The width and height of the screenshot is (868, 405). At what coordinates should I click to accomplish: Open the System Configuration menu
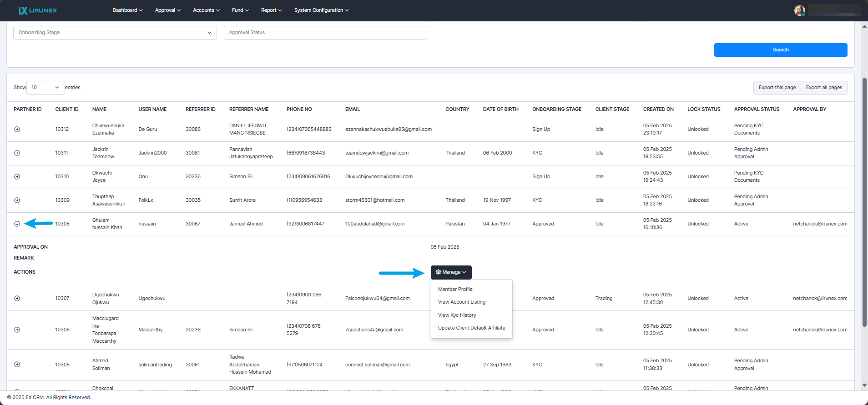point(321,10)
